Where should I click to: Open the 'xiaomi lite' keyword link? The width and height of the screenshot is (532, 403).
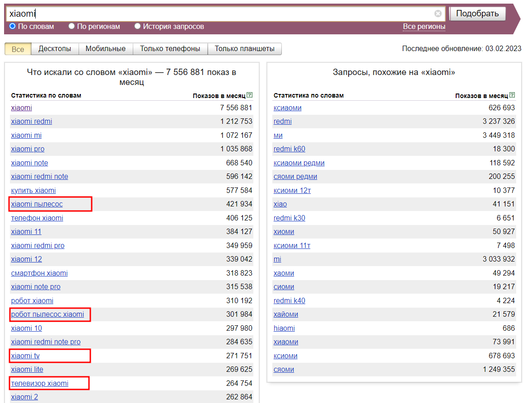(27, 370)
